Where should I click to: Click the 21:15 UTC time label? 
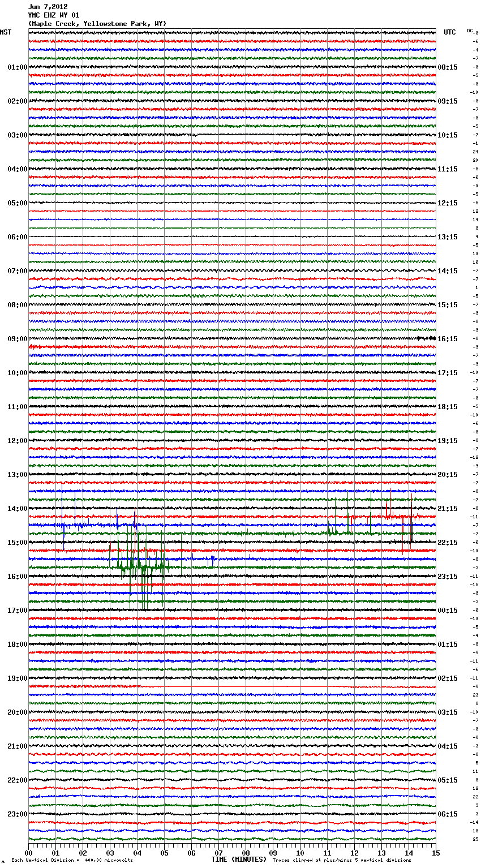pos(448,509)
